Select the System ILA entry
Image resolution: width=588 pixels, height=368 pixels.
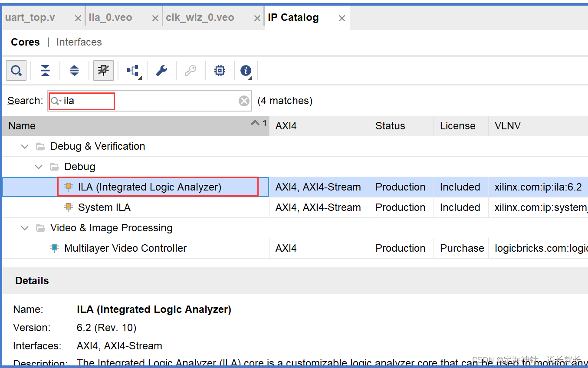(x=104, y=207)
